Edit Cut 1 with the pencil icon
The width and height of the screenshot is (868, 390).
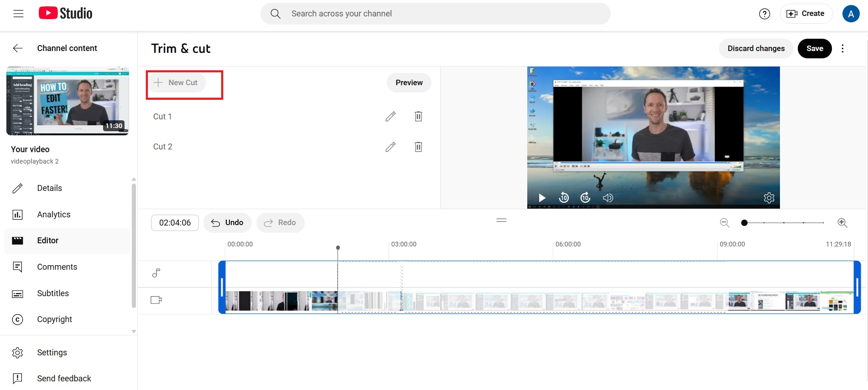tap(390, 117)
